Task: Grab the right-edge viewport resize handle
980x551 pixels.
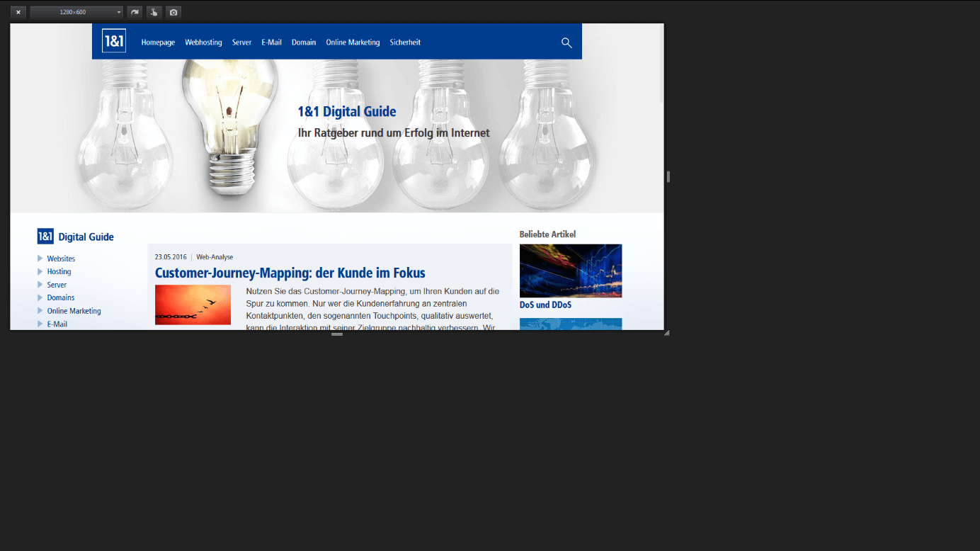Action: click(x=668, y=177)
